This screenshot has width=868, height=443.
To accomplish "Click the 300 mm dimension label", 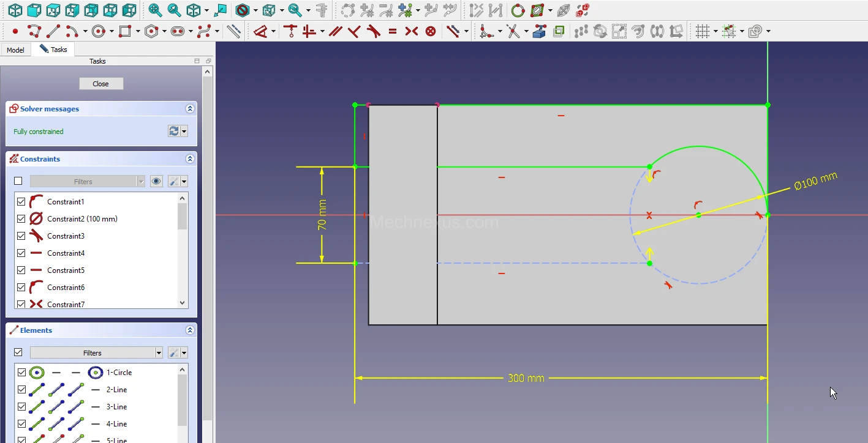I will point(526,378).
